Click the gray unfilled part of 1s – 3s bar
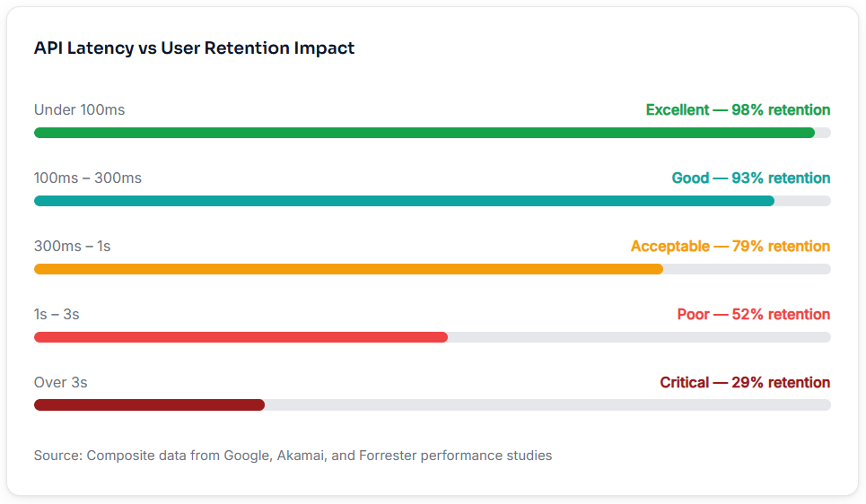The height and width of the screenshot is (504, 866). coord(640,337)
